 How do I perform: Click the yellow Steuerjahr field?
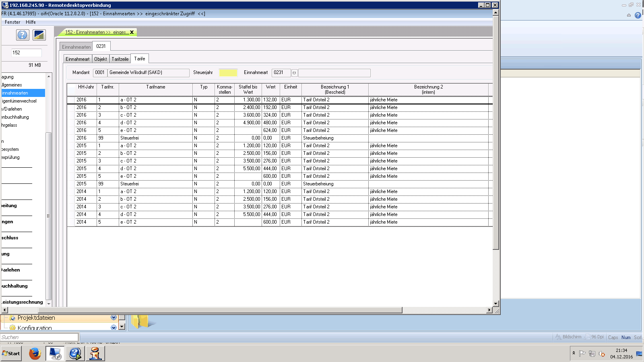(228, 73)
